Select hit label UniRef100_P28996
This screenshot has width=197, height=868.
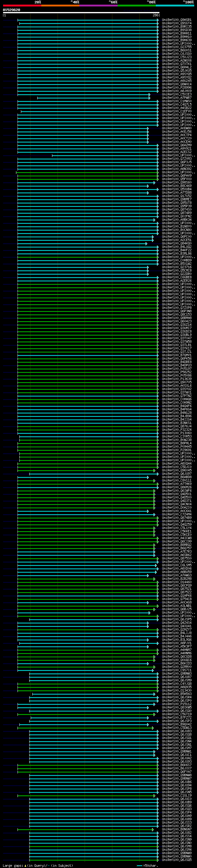(177, 88)
